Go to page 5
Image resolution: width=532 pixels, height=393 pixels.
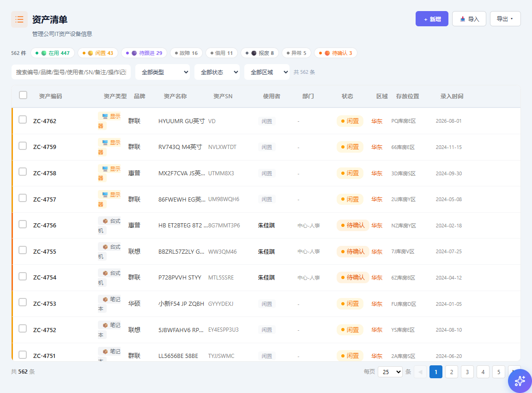[x=499, y=372]
